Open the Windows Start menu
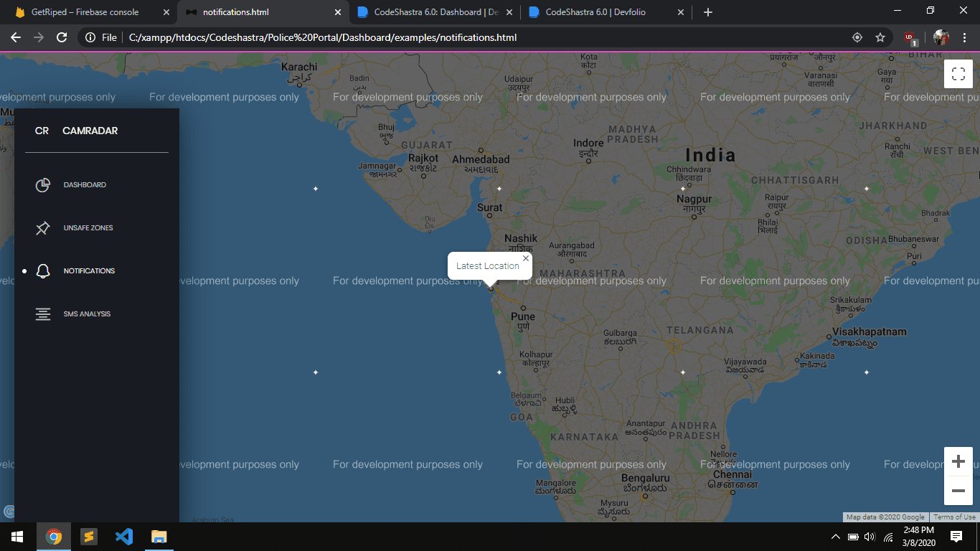980x551 pixels. click(17, 537)
